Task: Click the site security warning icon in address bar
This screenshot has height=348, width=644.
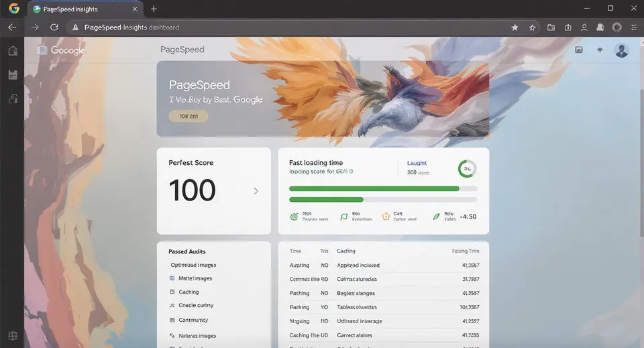Action: pos(75,27)
